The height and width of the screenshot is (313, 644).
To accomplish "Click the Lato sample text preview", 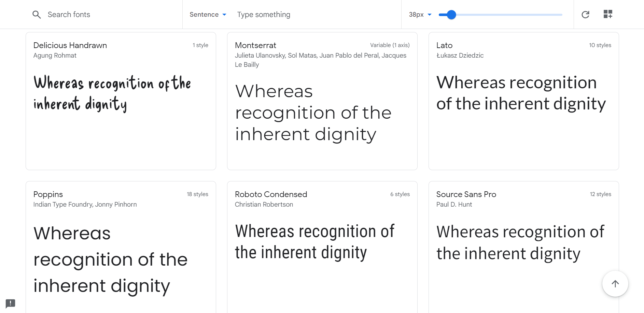I will [x=521, y=93].
